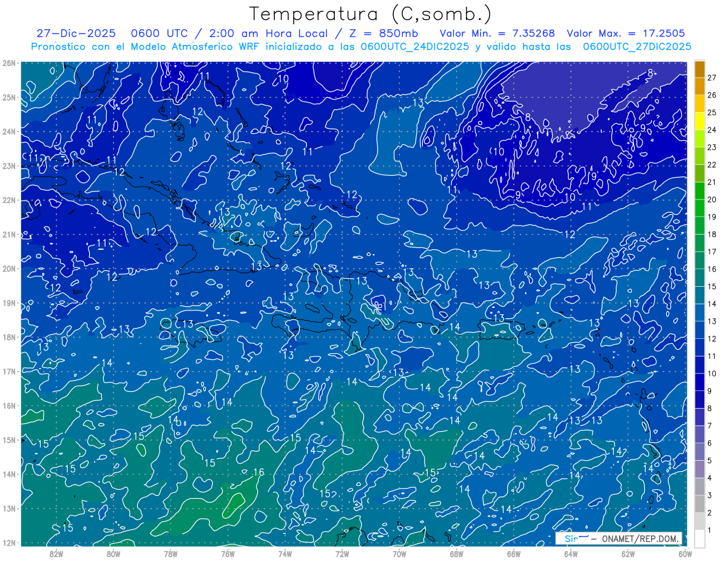Click value 22 on the color scale legend
Screen dimensions: 728x562
712,165
